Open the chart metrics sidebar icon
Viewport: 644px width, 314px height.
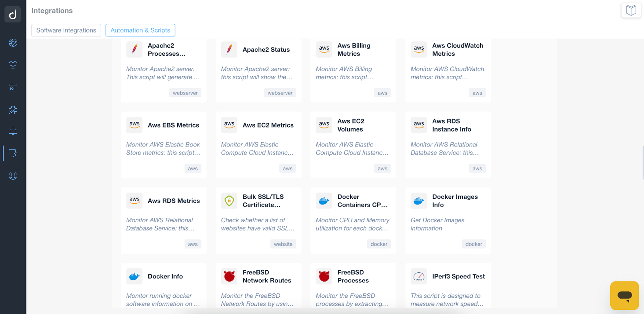(13, 110)
